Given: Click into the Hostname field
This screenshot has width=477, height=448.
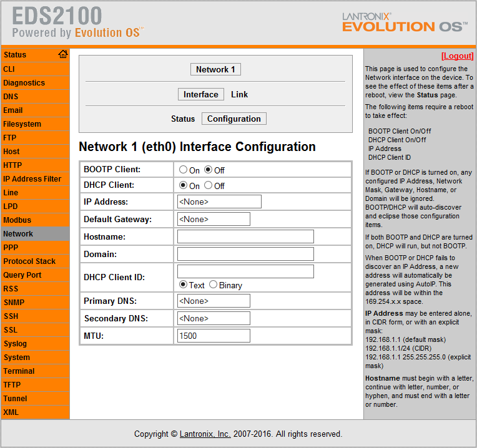Looking at the screenshot, I should click(x=245, y=236).
